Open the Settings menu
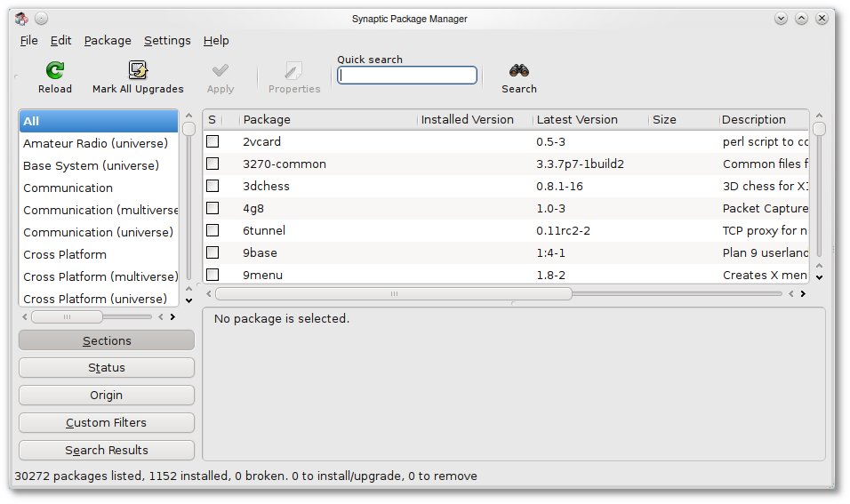This screenshot has height=504, width=850. tap(167, 41)
